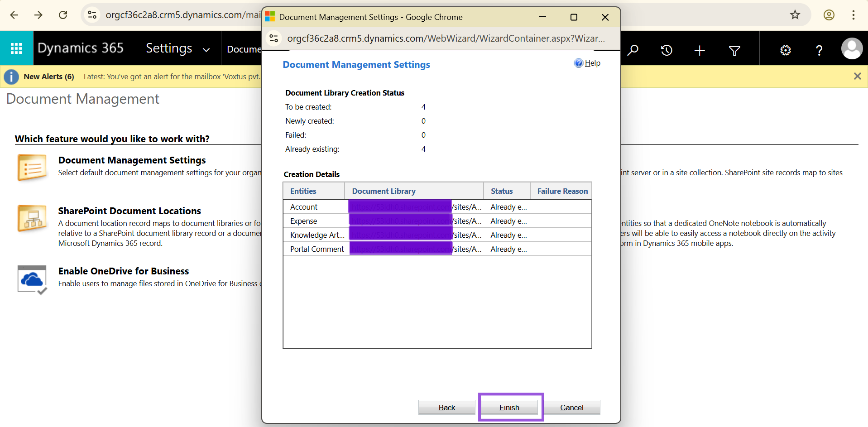Image resolution: width=868 pixels, height=427 pixels.
Task: Open Help in the wizard dialog
Action: coord(587,63)
